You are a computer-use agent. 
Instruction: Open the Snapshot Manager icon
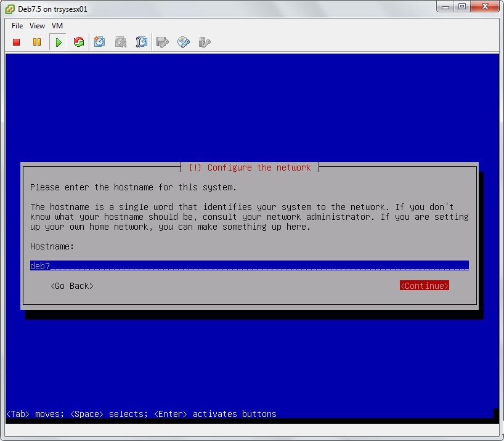pos(142,42)
